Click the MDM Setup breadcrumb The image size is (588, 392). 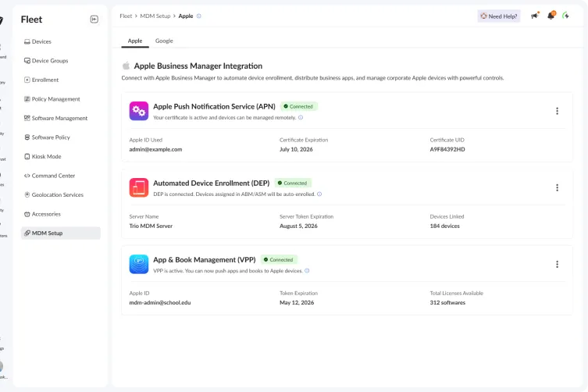[155, 16]
